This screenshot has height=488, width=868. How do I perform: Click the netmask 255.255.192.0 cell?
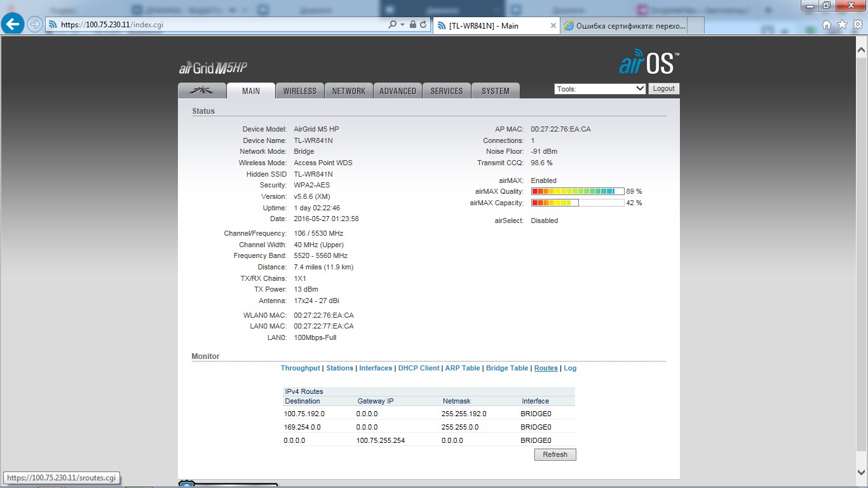[464, 414]
